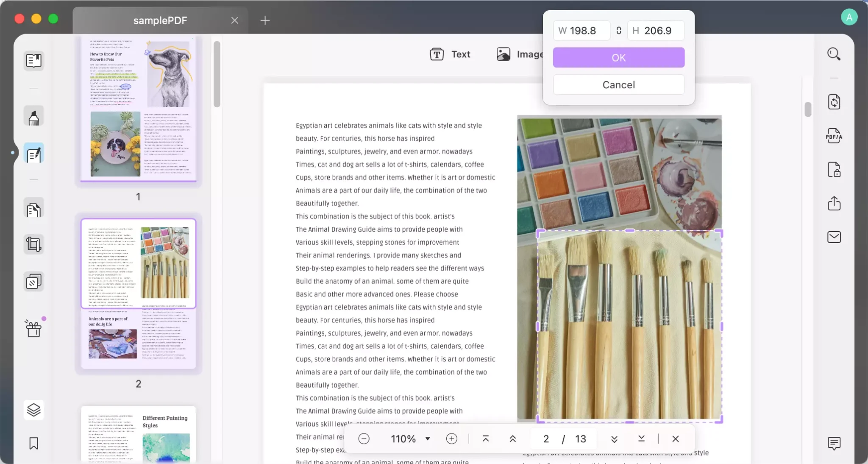868x464 pixels.
Task: Click the selected paint brushes image
Action: point(629,326)
